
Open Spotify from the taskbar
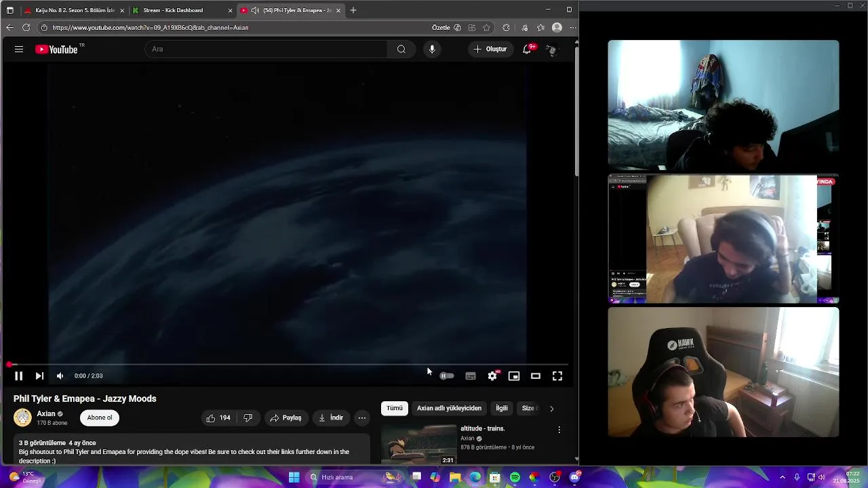coord(515,477)
